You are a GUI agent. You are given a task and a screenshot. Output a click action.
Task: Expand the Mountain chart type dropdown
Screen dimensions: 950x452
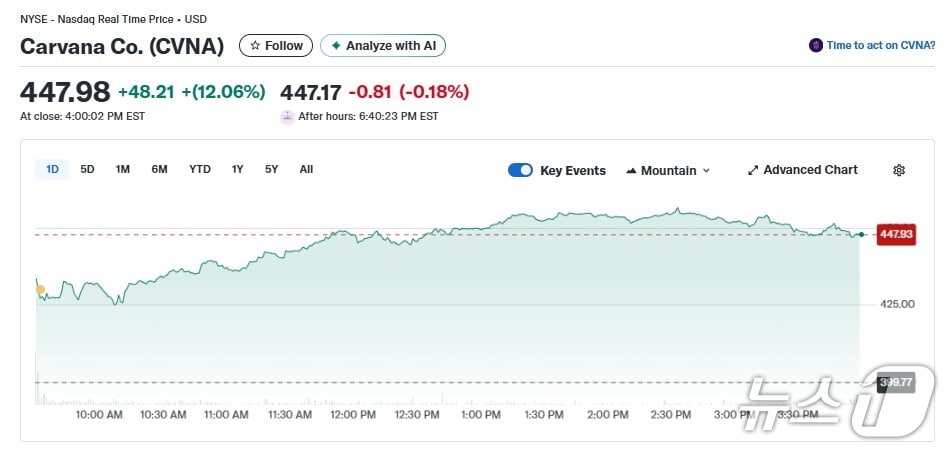668,170
